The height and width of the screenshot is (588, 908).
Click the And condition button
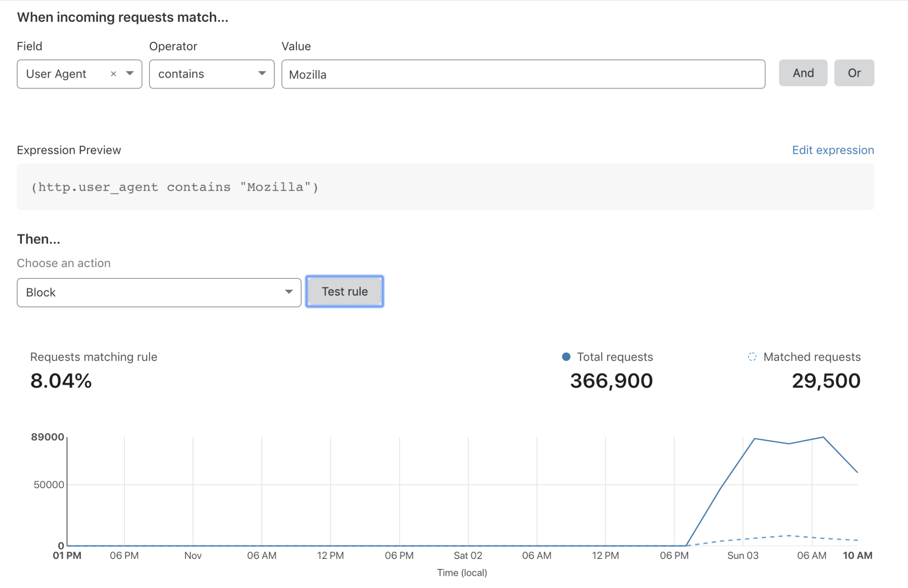(803, 73)
